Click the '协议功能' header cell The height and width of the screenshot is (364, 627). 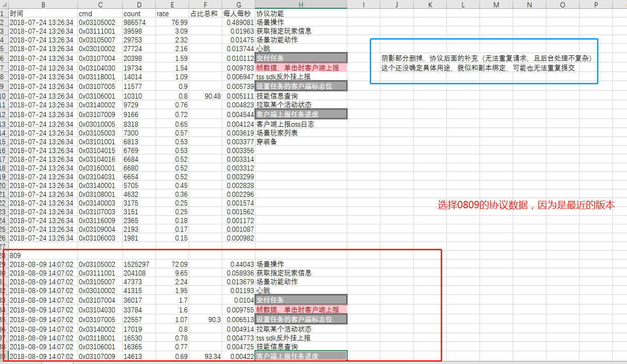point(301,14)
